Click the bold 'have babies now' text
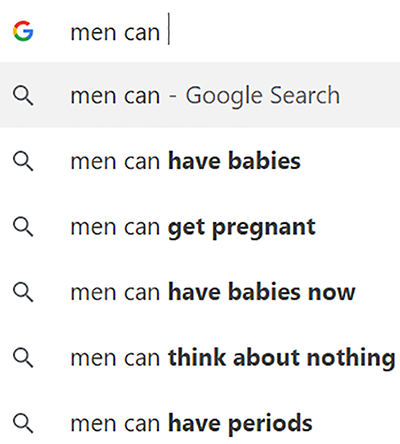Viewport: 400px width, 444px height. coord(262,292)
